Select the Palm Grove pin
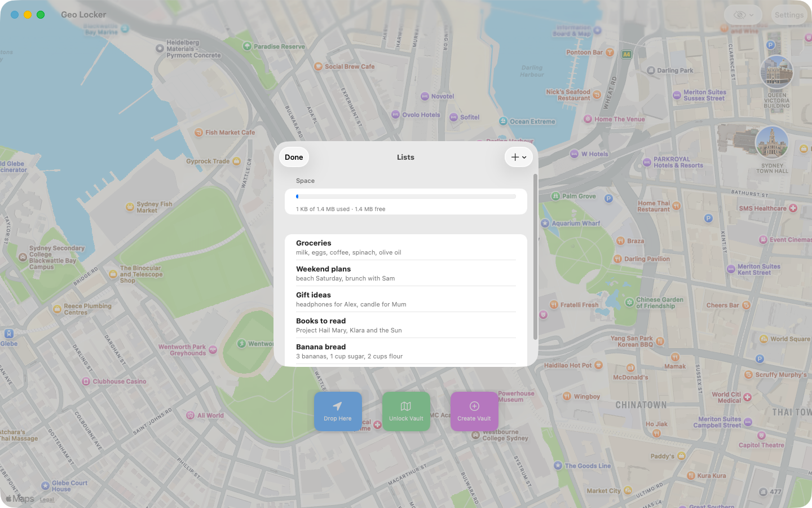This screenshot has height=508, width=812. 555,196
